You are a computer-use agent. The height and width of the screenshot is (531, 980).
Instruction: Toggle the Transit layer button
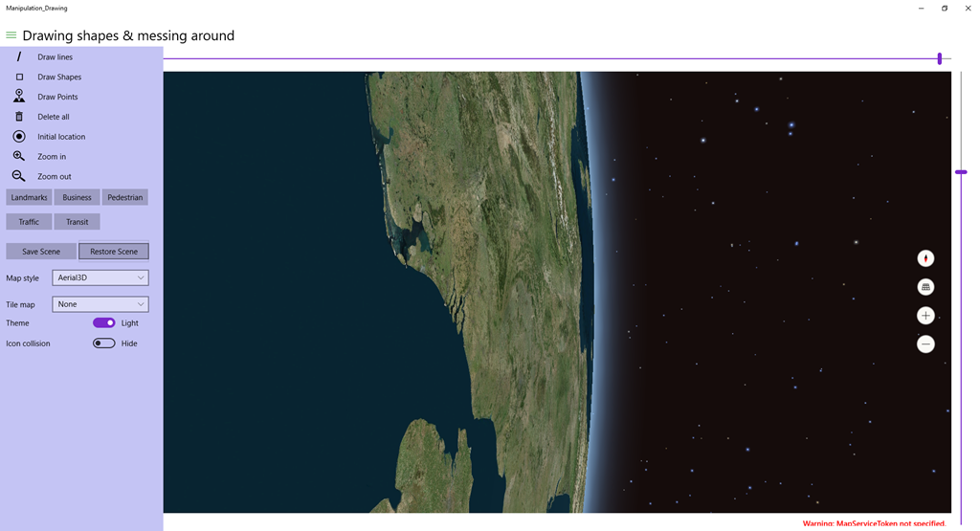(x=77, y=222)
